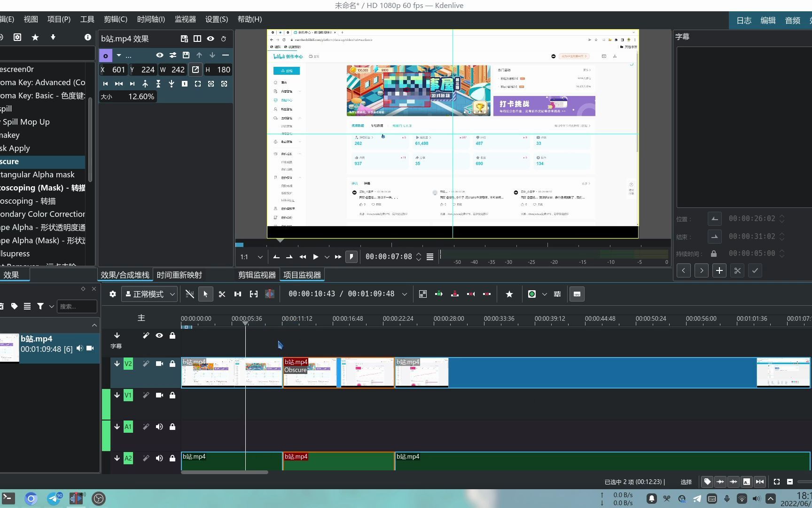
Task: Reset to original size '1' icon
Action: [185, 84]
